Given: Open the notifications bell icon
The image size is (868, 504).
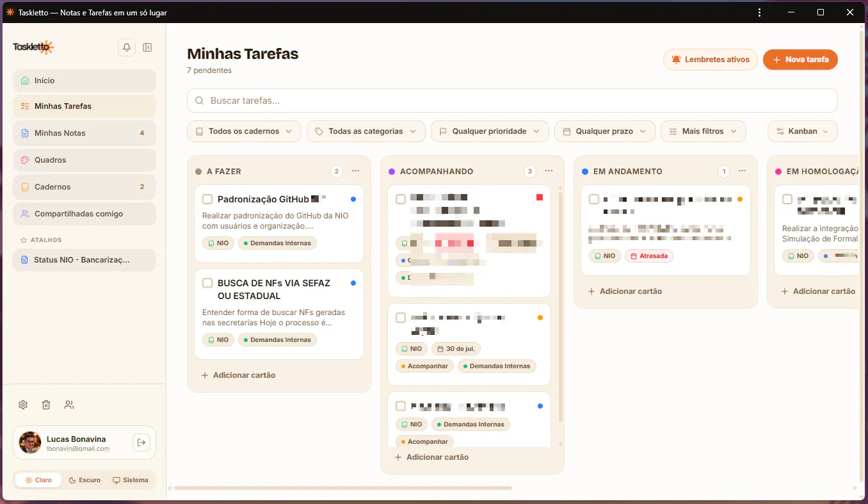Looking at the screenshot, I should 127,47.
